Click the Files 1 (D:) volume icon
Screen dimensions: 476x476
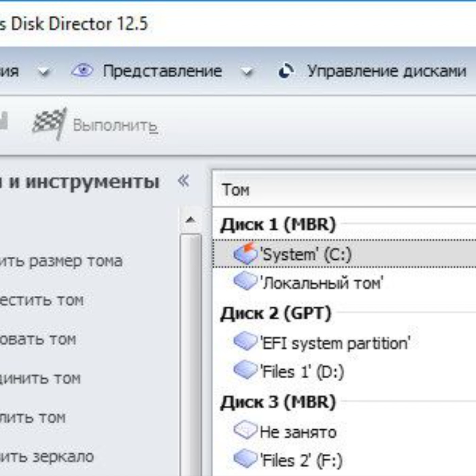pyautogui.click(x=245, y=370)
